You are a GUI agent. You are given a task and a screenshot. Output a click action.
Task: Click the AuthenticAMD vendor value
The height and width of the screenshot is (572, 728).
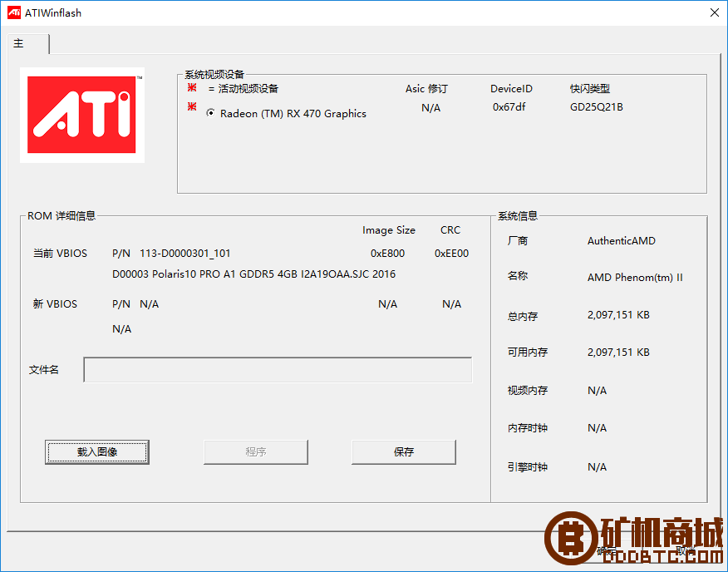[622, 241]
